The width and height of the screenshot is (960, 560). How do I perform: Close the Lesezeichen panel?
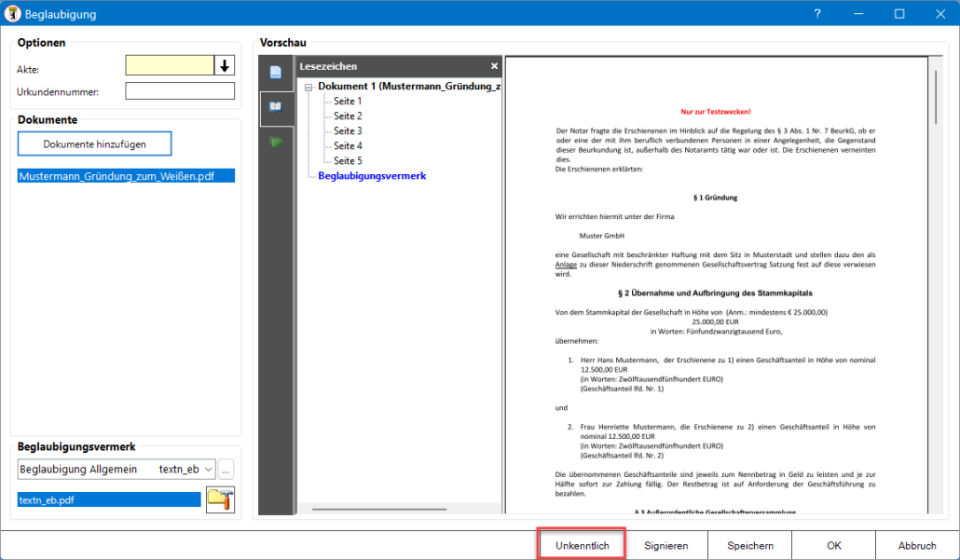[494, 66]
